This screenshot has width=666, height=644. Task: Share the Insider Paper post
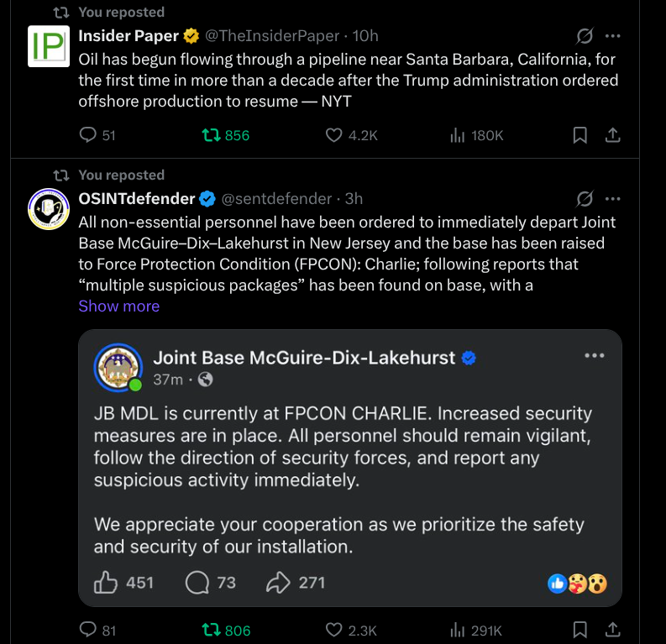[613, 135]
